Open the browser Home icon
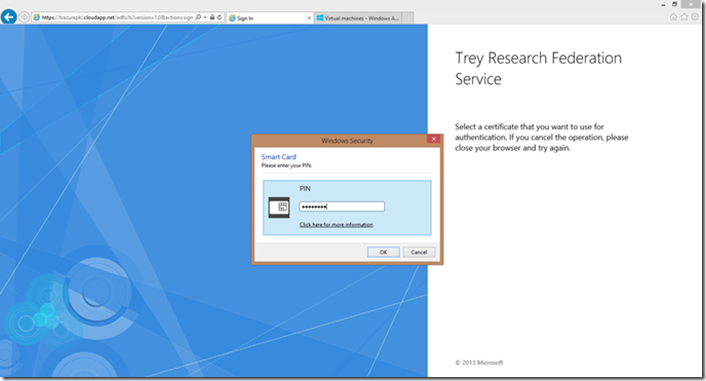 [x=673, y=17]
